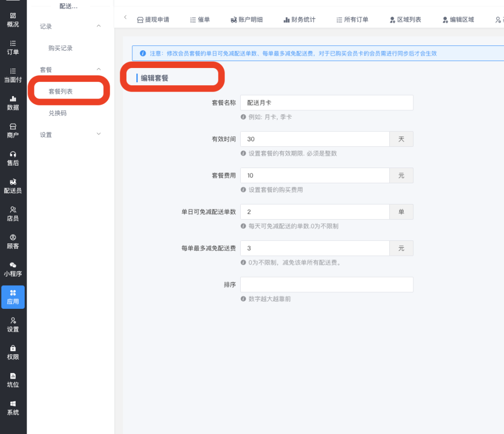
Task: Click the 系统 system windows icon
Action: (13, 404)
